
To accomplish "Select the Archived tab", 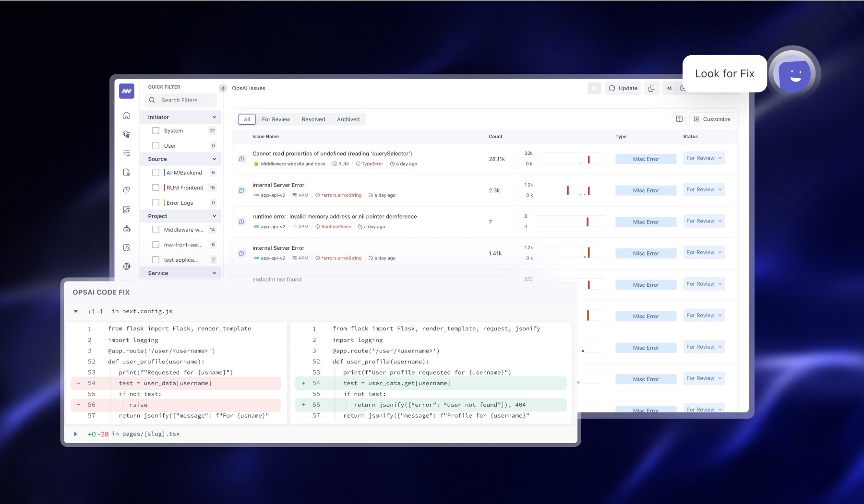I will (348, 119).
